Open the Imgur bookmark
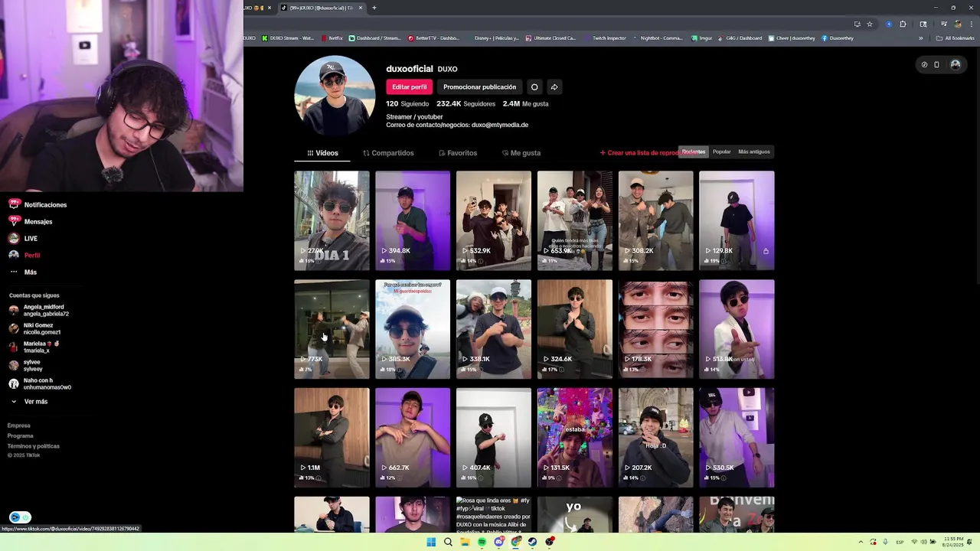 (702, 38)
